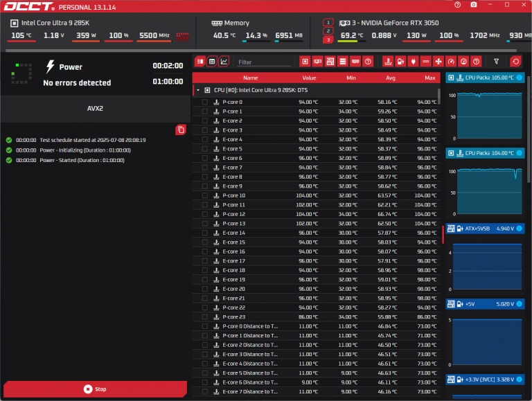532x401 pixels.
Task: Stop the running power test
Action: (x=95, y=389)
